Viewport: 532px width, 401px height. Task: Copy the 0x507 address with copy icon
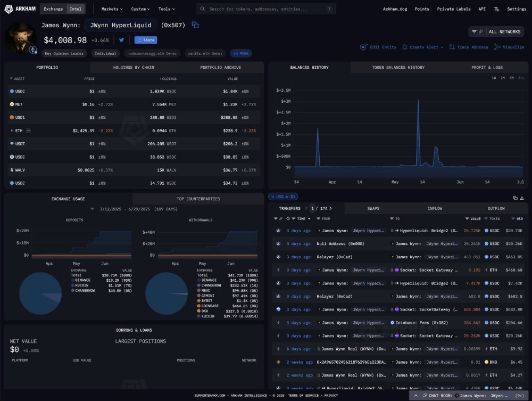195,25
